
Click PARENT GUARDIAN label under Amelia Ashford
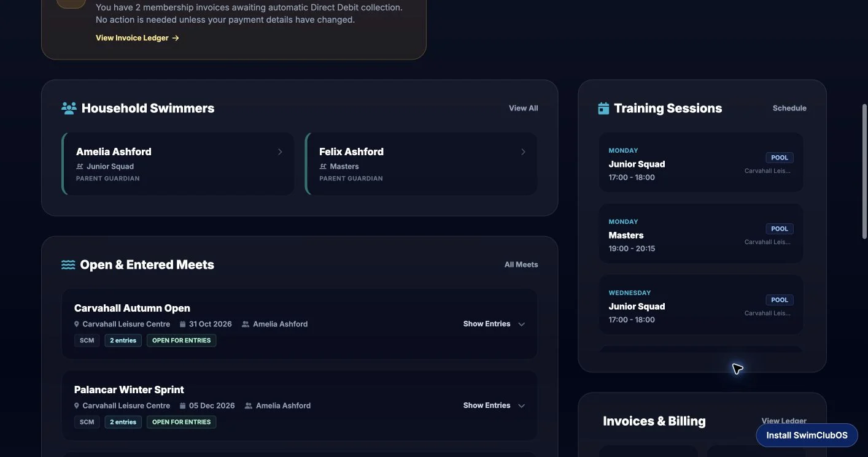[x=108, y=179]
